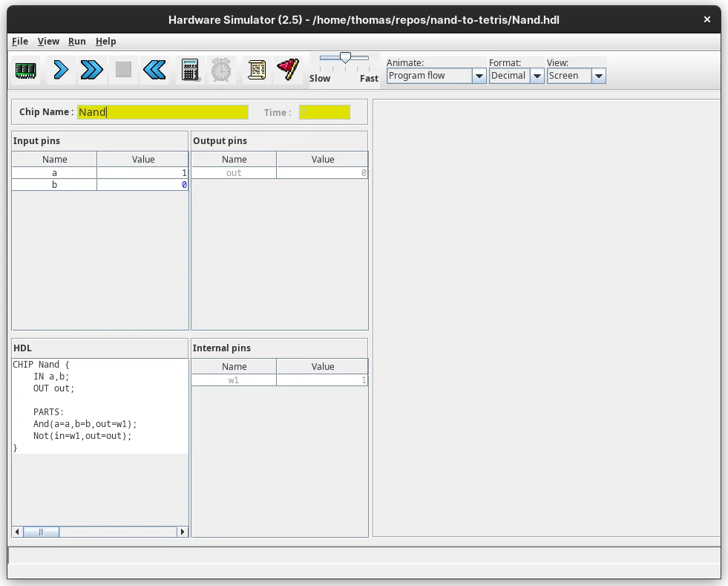Run the script with Fast Forward
Viewport: 728px width, 586px height.
pos(91,71)
